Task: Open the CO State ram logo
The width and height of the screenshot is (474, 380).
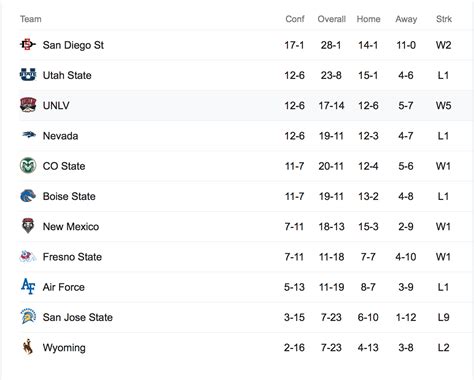Action: click(x=28, y=165)
